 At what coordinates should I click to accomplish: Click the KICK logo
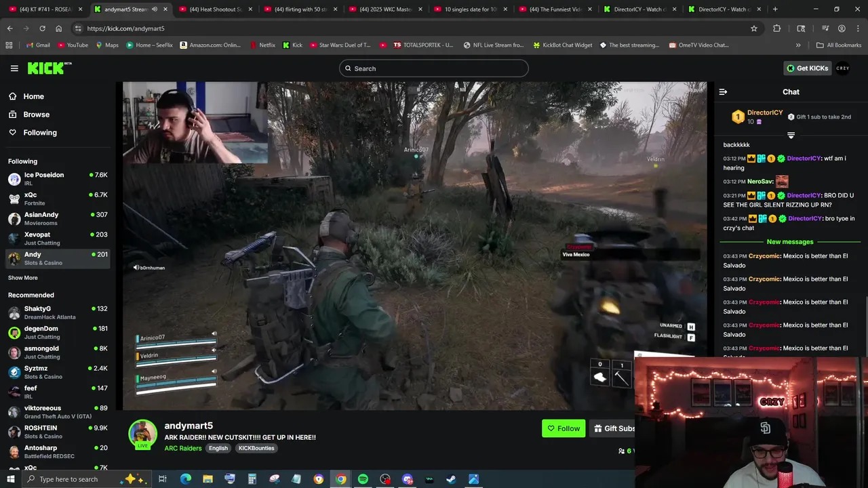click(x=49, y=68)
